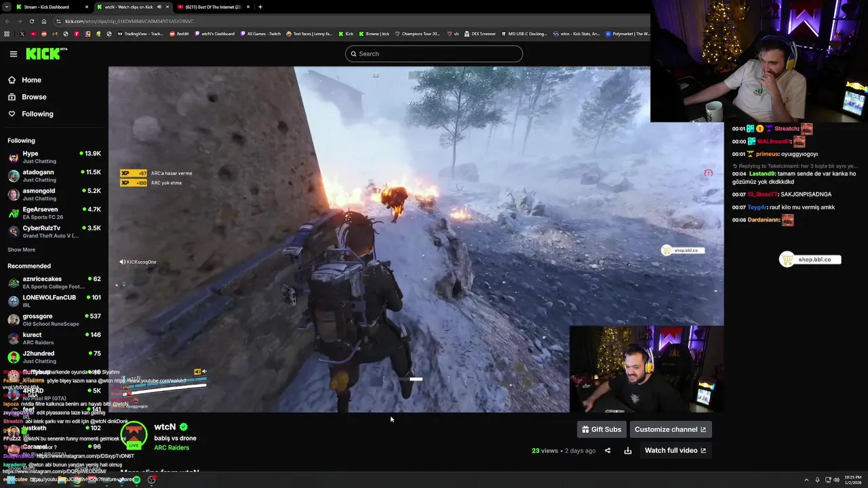This screenshot has height=488, width=868.
Task: Open Reddit bookmark
Action: click(x=179, y=34)
